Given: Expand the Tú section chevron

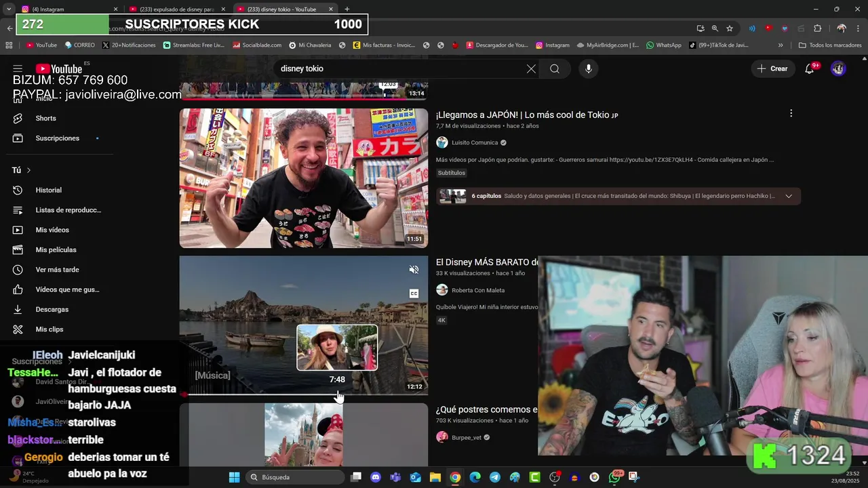Looking at the screenshot, I should tap(28, 170).
